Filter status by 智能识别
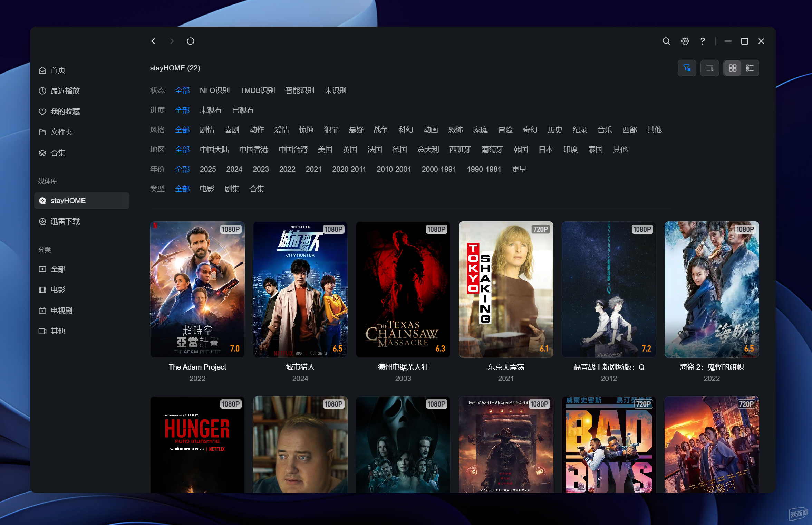 click(x=300, y=90)
